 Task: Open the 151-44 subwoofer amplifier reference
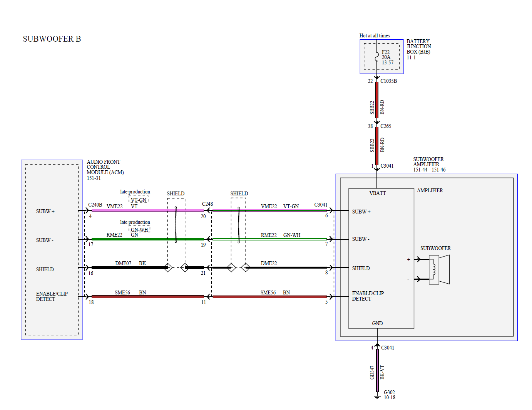coord(420,170)
